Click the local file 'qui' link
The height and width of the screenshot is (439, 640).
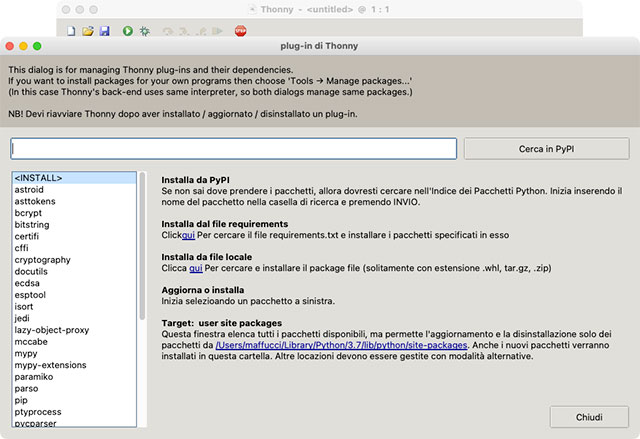(196, 268)
